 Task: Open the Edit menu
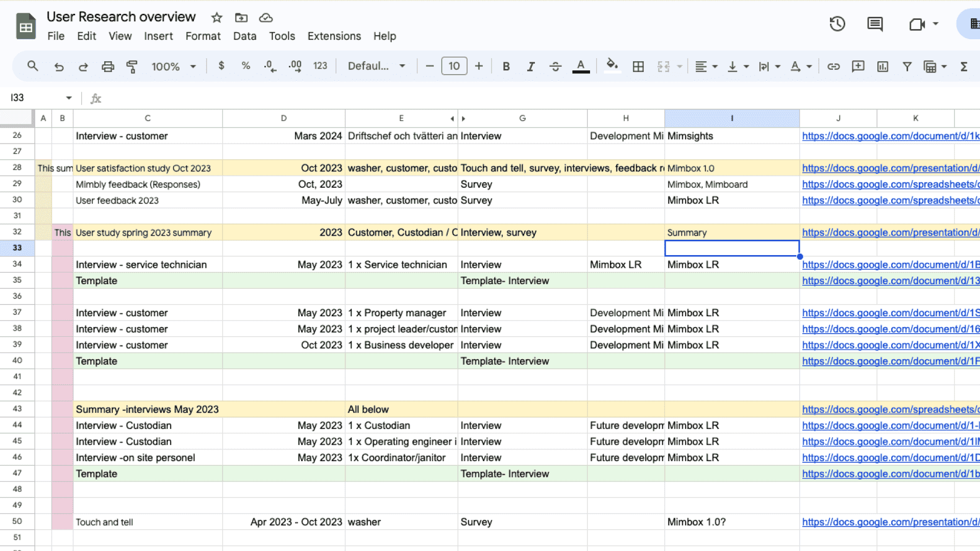click(x=86, y=36)
